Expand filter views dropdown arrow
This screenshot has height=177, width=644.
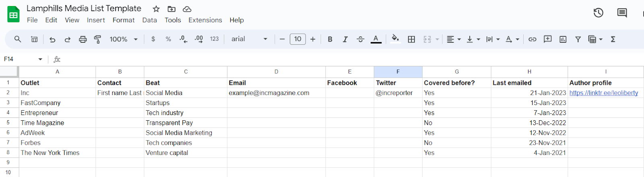[x=601, y=39]
